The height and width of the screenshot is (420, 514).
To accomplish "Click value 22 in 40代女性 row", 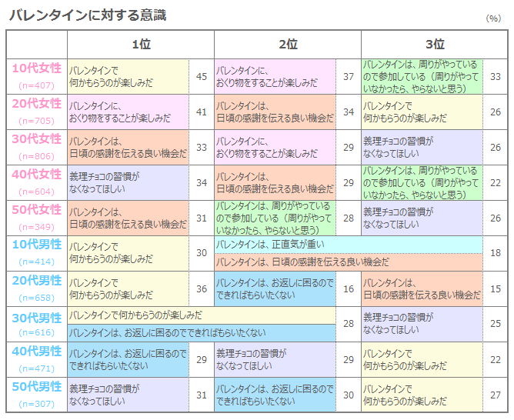I will (496, 183).
